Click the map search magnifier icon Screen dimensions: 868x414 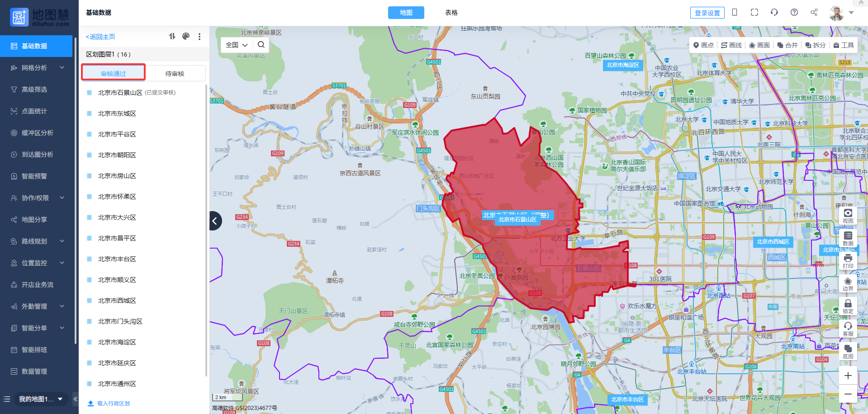point(261,45)
